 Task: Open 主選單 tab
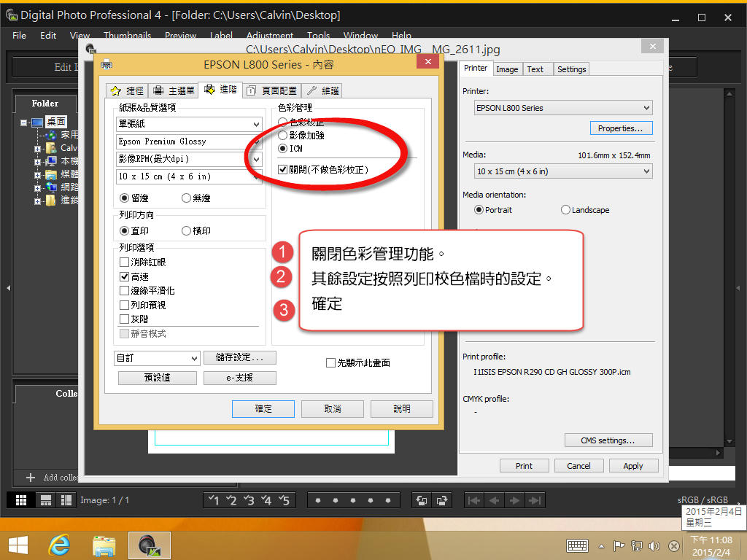coord(174,90)
